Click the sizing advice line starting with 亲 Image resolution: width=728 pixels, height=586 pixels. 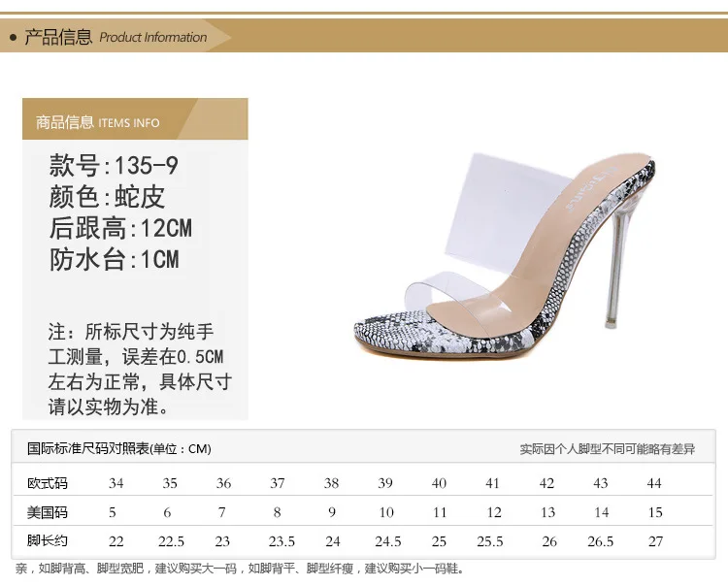tap(240, 569)
